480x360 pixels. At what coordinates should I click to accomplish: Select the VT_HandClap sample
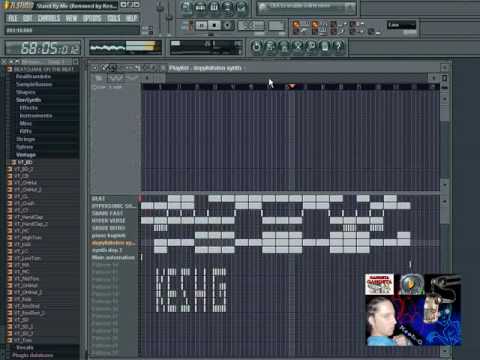(29, 217)
